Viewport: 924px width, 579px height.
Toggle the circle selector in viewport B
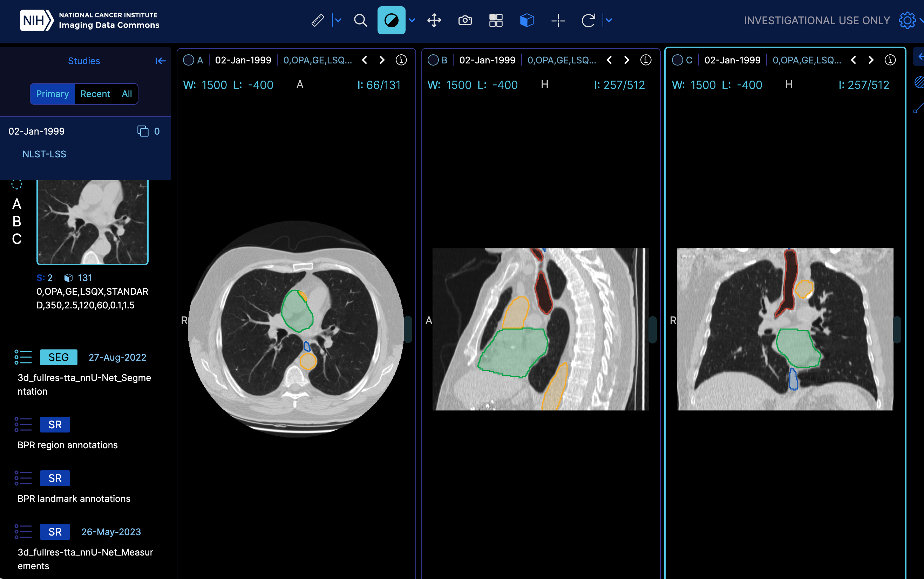(x=433, y=60)
